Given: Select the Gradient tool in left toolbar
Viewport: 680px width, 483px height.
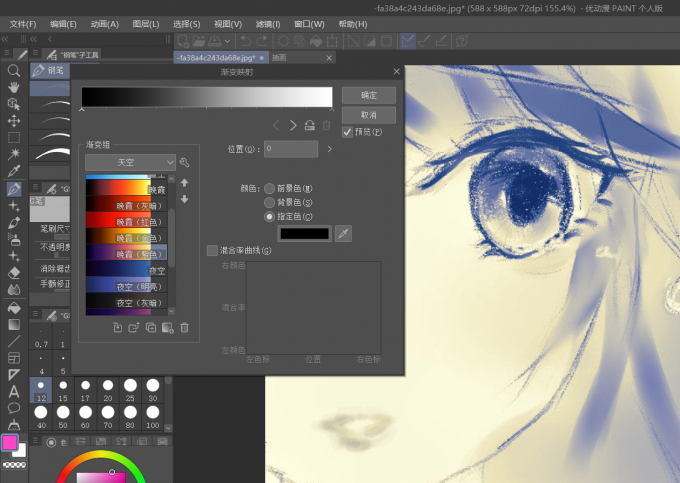Looking at the screenshot, I should [x=14, y=325].
